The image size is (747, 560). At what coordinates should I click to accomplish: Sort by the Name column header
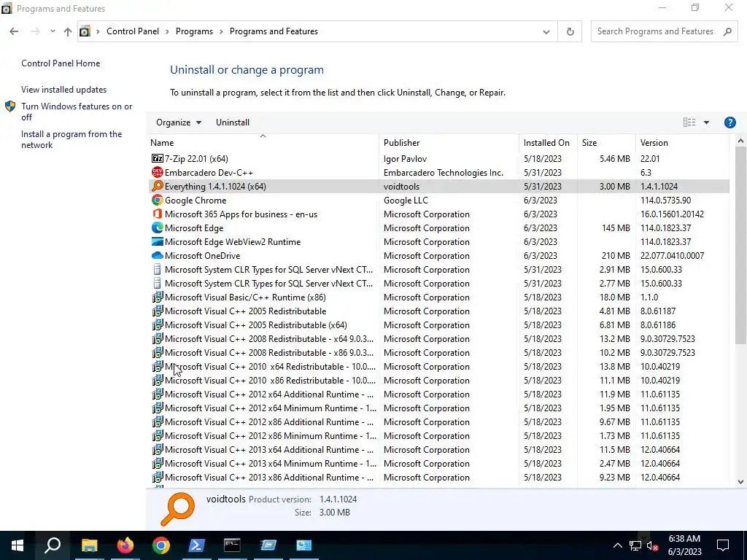click(x=263, y=142)
